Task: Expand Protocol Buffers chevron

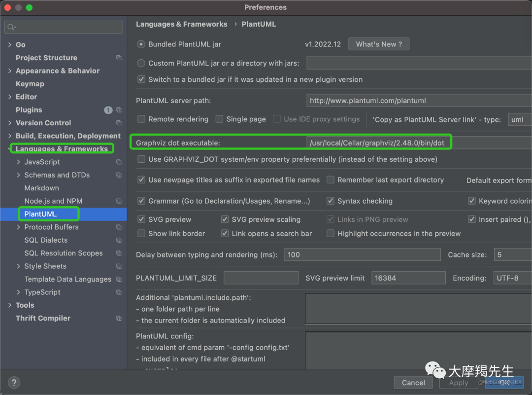Action: [x=18, y=227]
